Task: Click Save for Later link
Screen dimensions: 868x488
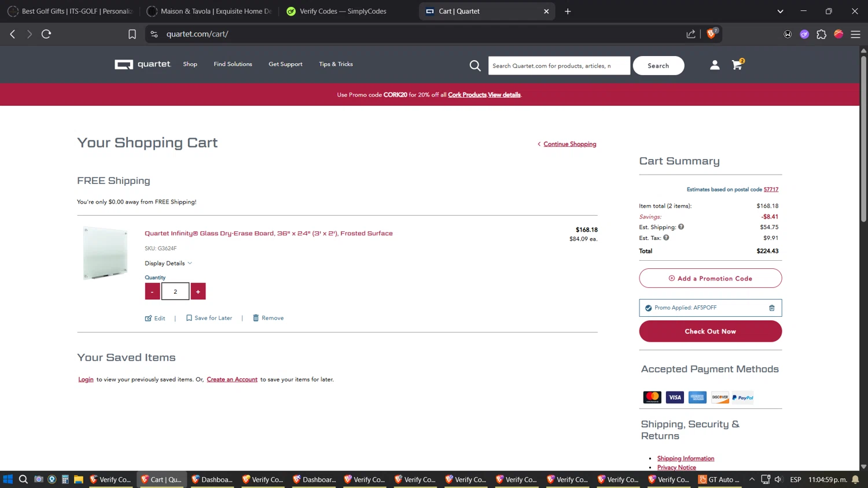Action: [x=209, y=318]
